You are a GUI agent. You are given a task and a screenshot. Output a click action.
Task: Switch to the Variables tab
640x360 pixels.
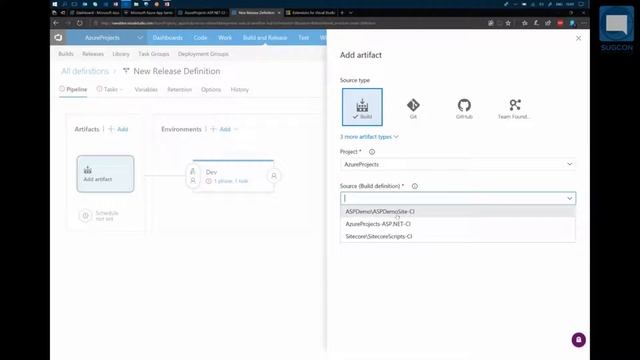(x=146, y=89)
